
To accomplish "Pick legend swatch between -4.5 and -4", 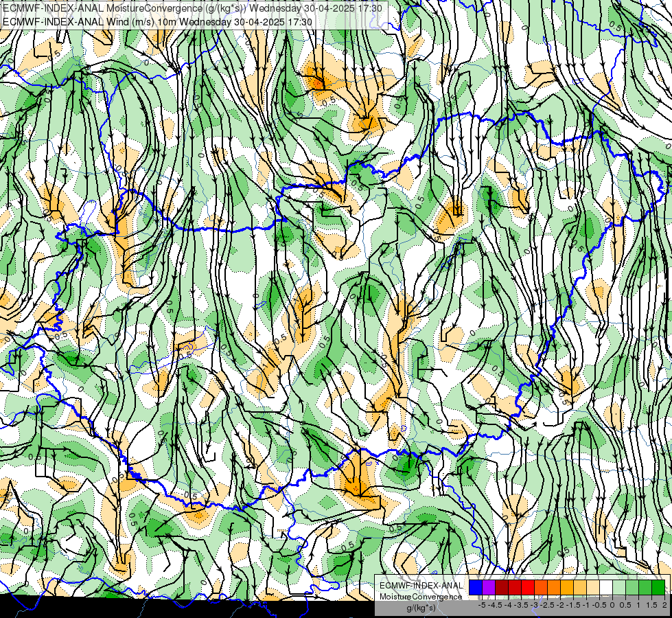I will pos(502,588).
